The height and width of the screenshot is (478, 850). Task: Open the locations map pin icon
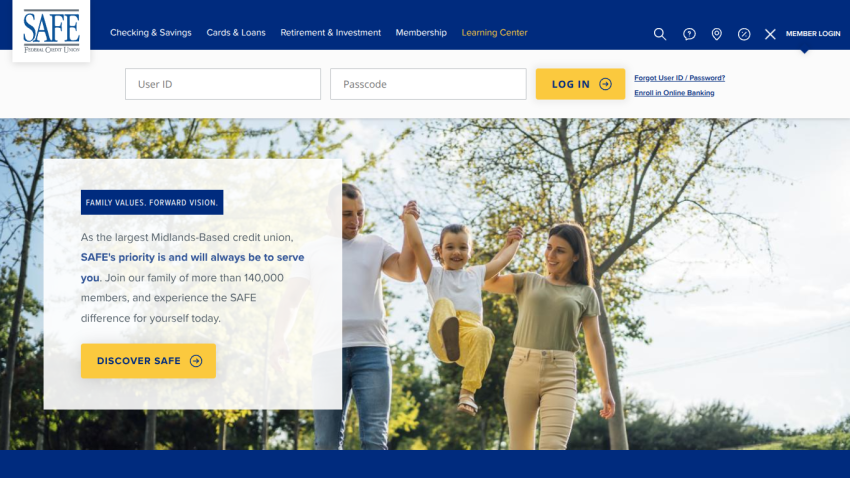coord(717,34)
